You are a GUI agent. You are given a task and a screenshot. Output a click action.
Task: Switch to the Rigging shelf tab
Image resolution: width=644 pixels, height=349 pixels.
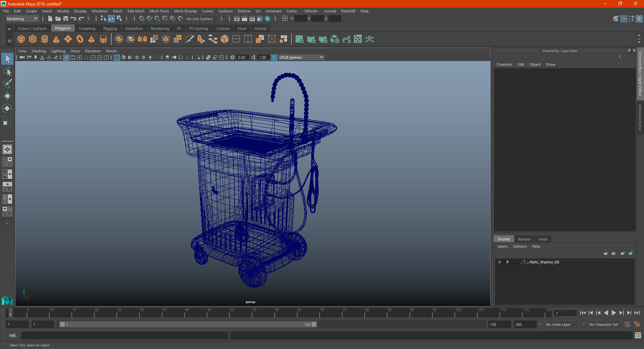(110, 29)
